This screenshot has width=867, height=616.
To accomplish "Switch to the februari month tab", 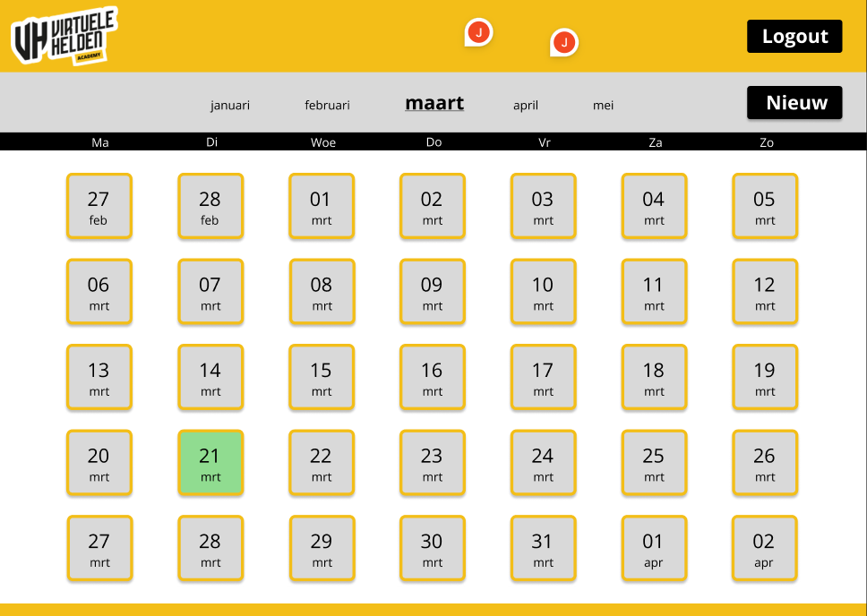I will click(x=327, y=106).
